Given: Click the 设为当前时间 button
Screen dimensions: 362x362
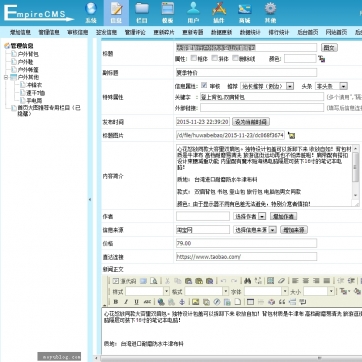Looking at the screenshot, I should point(251,122).
